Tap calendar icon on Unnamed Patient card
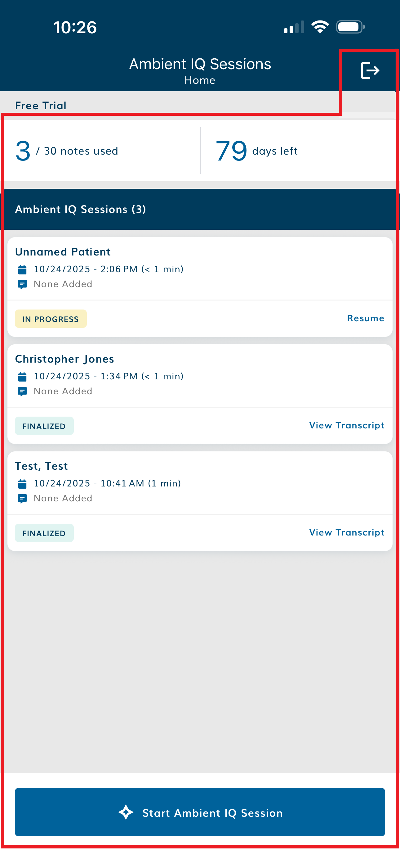The image size is (400, 868). click(22, 269)
